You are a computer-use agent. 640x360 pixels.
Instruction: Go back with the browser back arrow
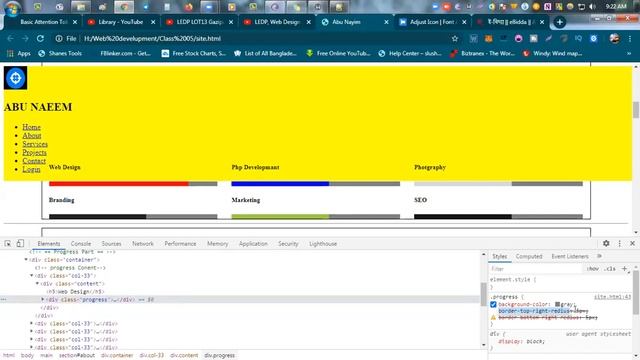[x=10, y=38]
